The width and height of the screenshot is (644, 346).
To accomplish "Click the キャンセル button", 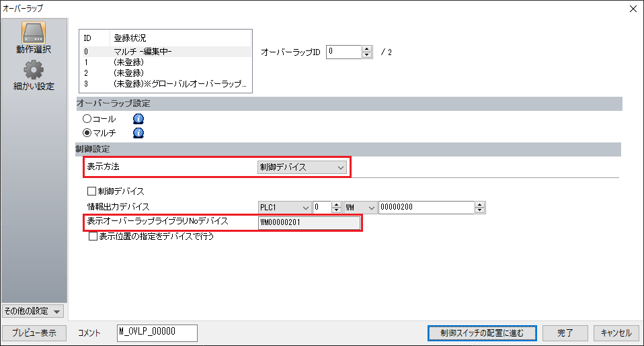I will click(x=615, y=333).
